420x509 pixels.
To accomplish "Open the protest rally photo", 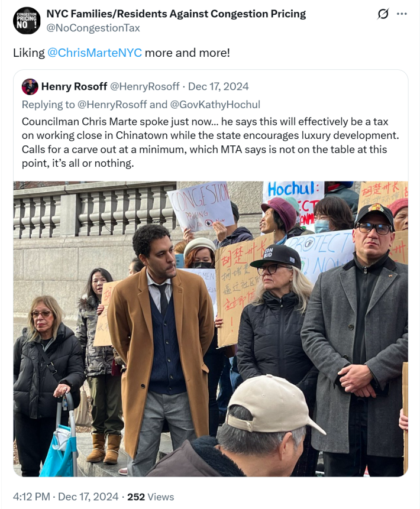I will pyautogui.click(x=211, y=329).
